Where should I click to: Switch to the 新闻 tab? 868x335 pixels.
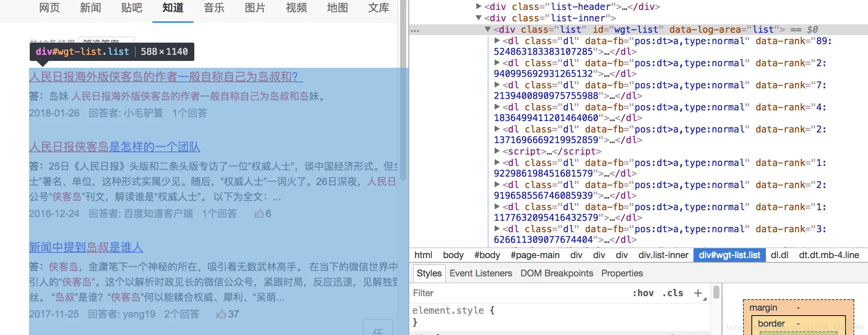click(91, 8)
